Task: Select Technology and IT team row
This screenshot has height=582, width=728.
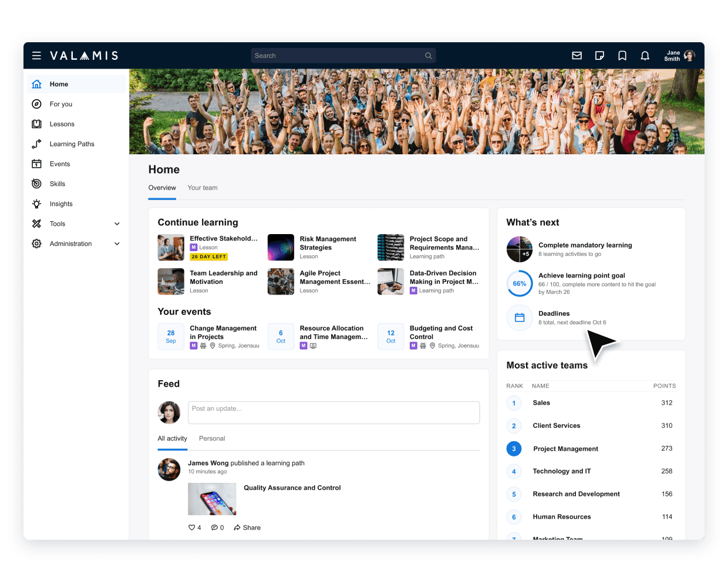Action: tap(591, 471)
